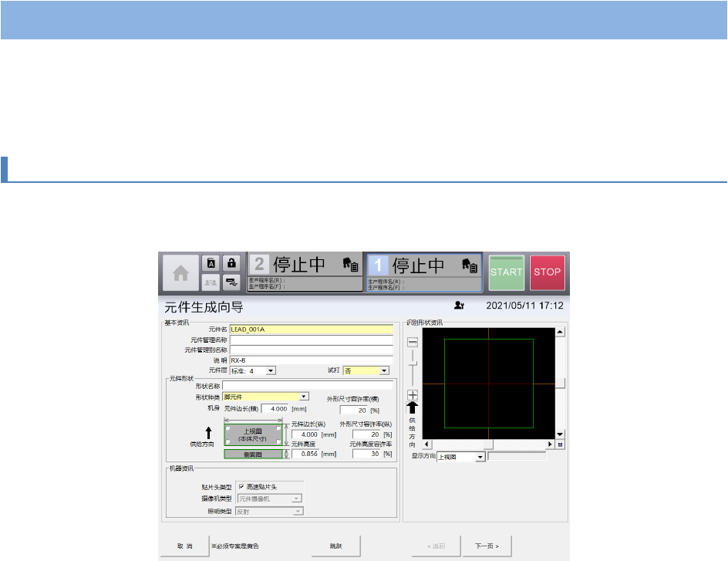
Task: Click the horizontal scrollbar thumb in preview
Action: click(x=488, y=444)
